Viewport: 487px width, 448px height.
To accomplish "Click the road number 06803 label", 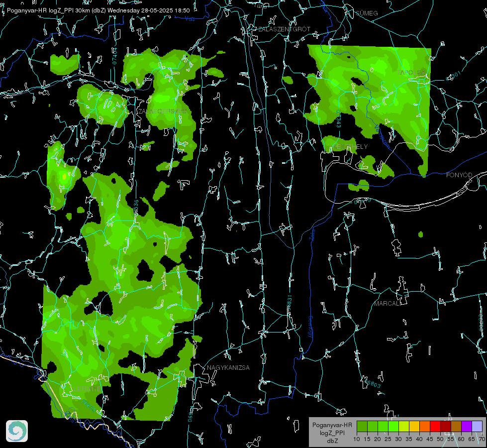I will [372, 383].
